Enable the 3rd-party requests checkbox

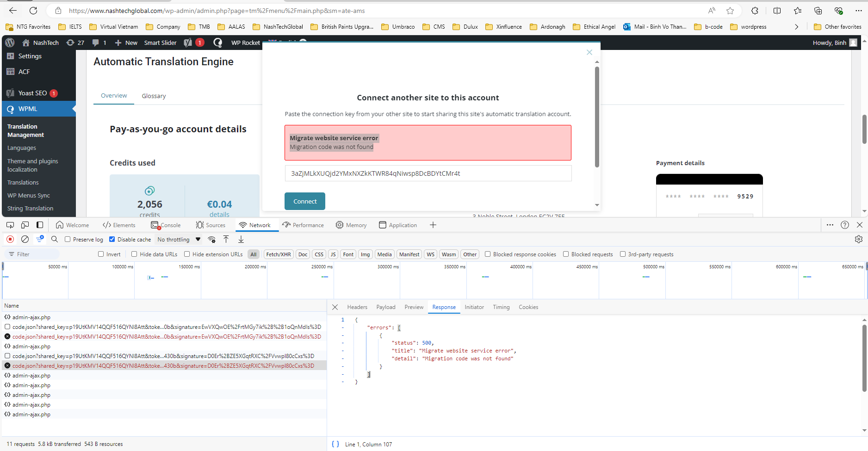tap(623, 254)
